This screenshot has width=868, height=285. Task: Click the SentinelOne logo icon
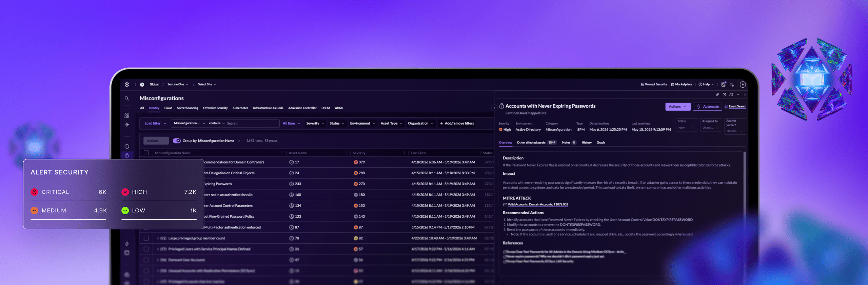coord(127,84)
